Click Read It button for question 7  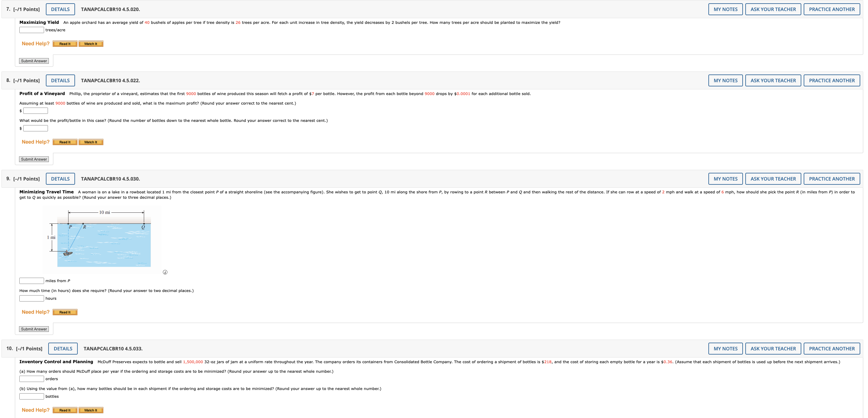(x=65, y=44)
